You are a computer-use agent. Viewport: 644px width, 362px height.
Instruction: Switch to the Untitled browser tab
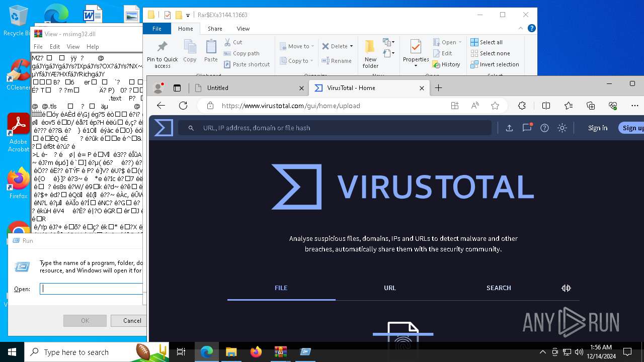point(249,87)
